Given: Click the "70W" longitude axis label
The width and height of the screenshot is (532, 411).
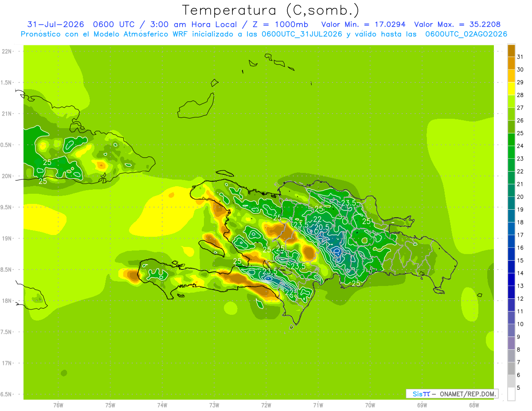Looking at the screenshot, I should [x=370, y=405].
